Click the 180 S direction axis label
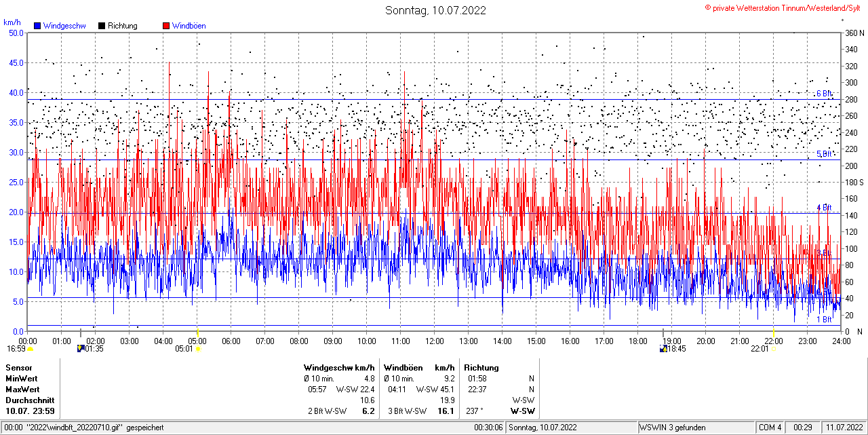Screen dimensions: 868x435 click(x=854, y=182)
